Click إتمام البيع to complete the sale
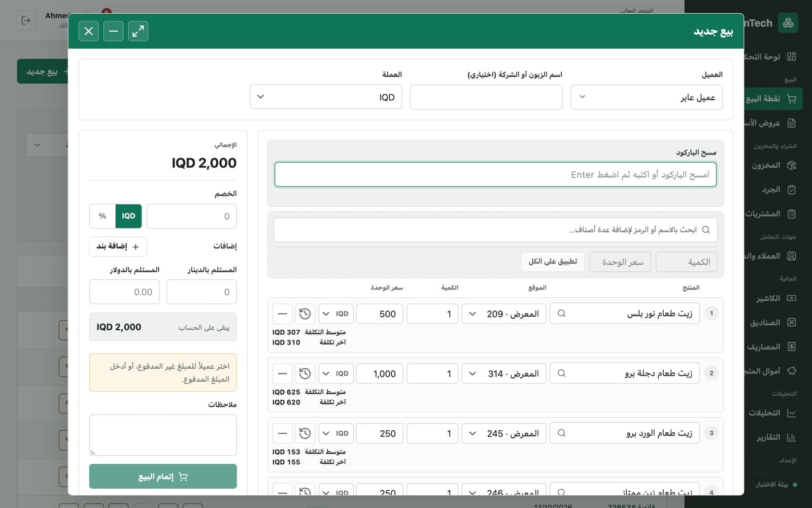The width and height of the screenshot is (812, 508). pyautogui.click(x=163, y=477)
